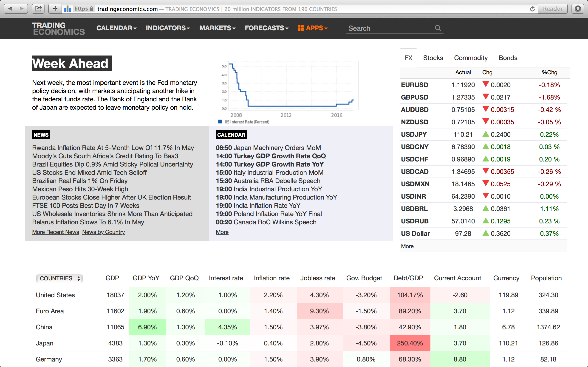Open the News by Country link
The image size is (588, 367).
(104, 232)
